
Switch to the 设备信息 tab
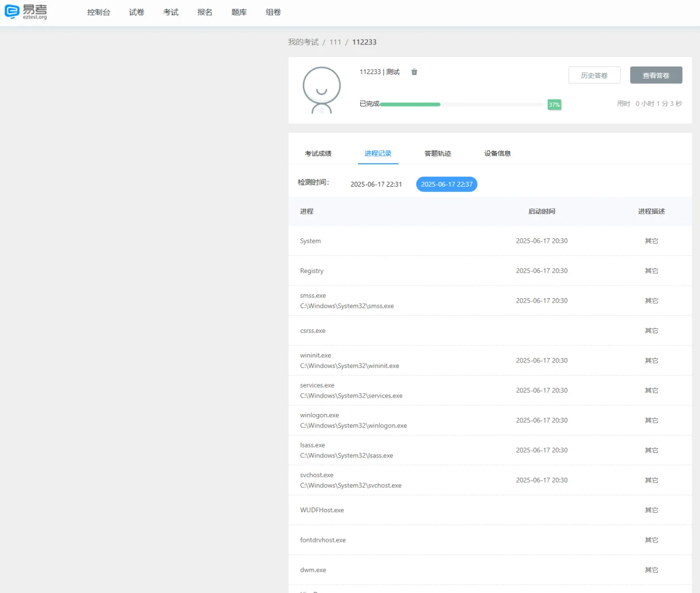tap(497, 154)
